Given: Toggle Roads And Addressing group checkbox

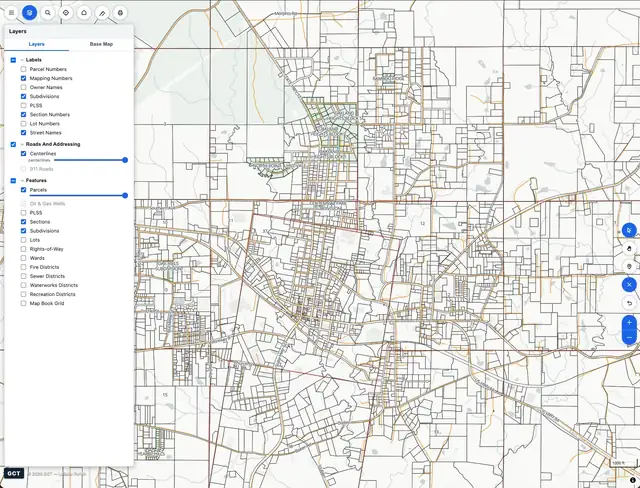Looking at the screenshot, I should (13, 144).
